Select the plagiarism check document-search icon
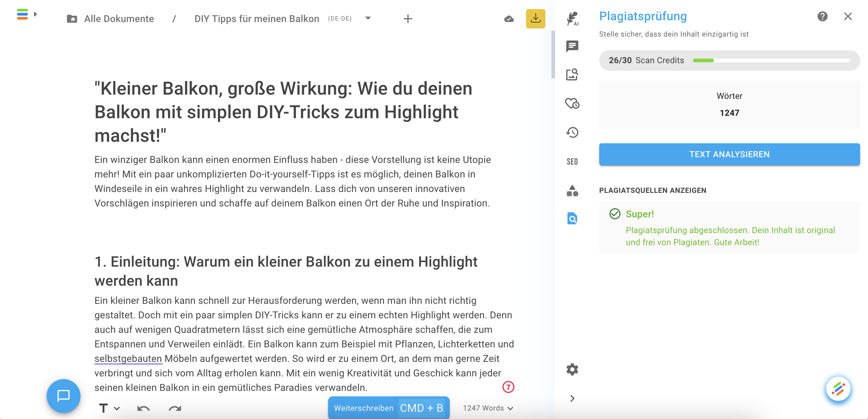The image size is (868, 419). click(x=572, y=219)
